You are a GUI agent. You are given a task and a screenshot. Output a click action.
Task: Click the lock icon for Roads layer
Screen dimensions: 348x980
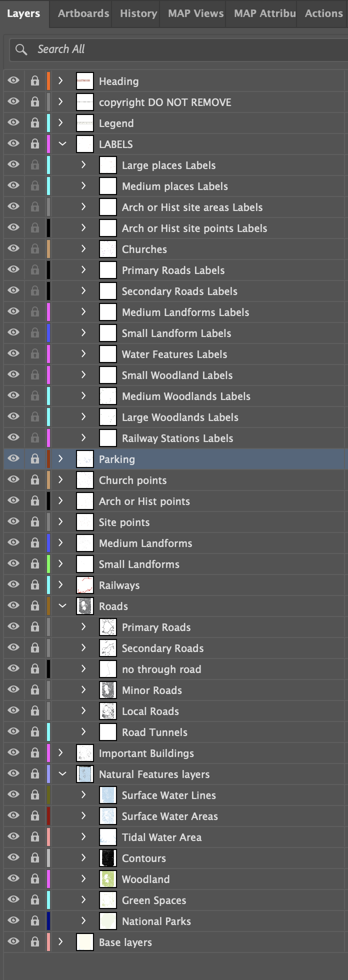tap(35, 606)
